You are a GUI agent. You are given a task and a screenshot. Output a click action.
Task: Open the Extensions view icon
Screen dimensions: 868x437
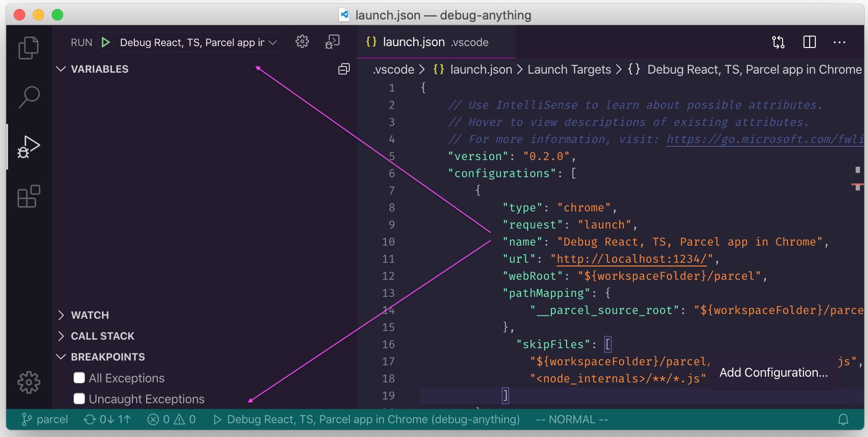pyautogui.click(x=28, y=196)
